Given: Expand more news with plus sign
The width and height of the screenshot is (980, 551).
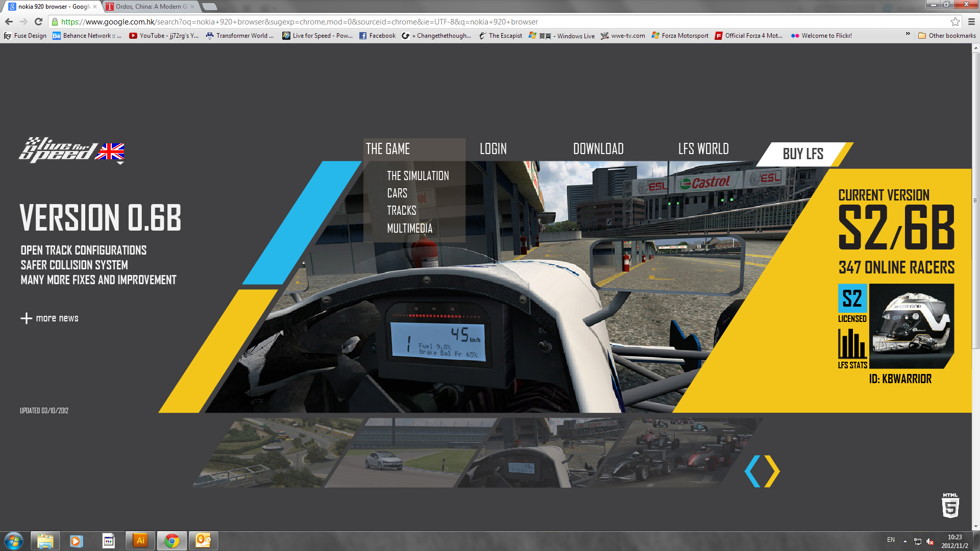Looking at the screenshot, I should 26,318.
